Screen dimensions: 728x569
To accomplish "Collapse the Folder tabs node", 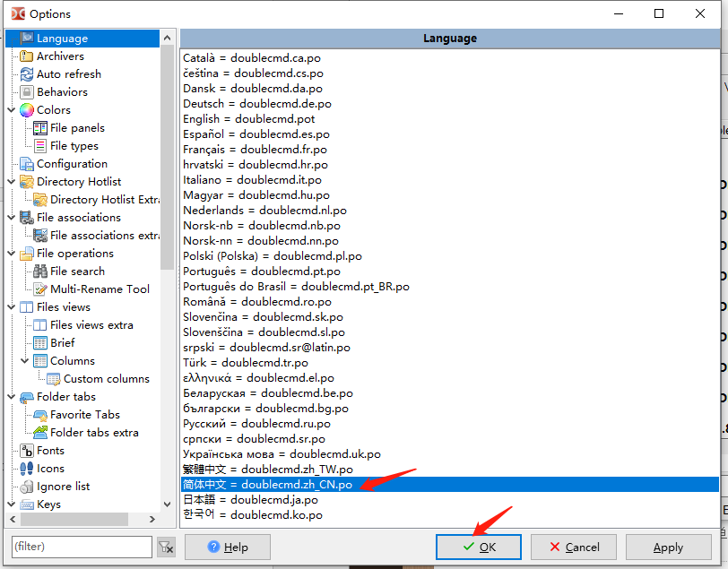I will point(11,397).
